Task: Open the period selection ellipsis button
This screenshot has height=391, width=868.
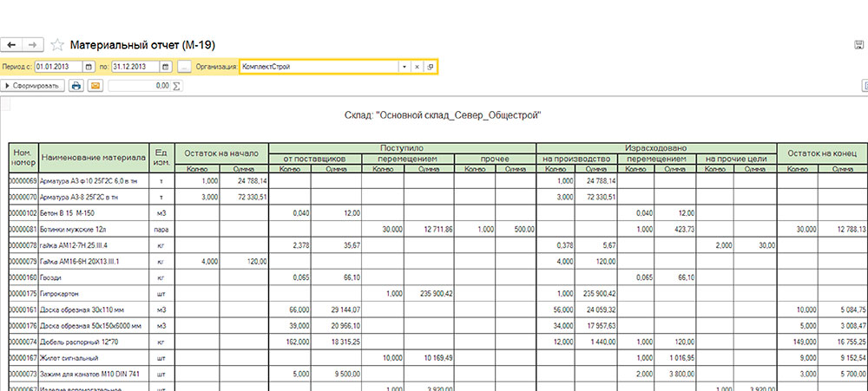Action: pyautogui.click(x=184, y=67)
